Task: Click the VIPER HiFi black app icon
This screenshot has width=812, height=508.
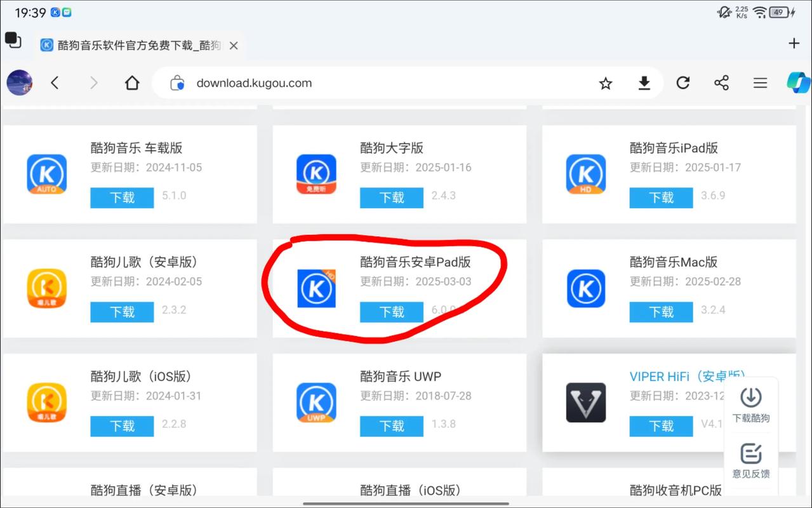Action: [x=585, y=403]
